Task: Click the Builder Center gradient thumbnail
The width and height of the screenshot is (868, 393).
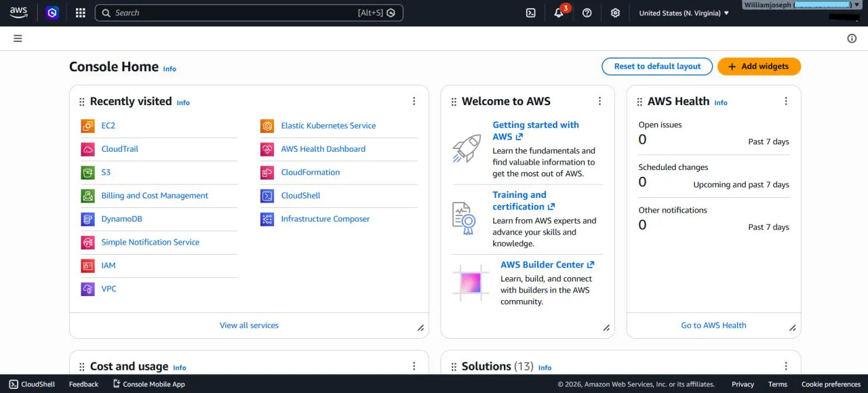Action: click(471, 283)
